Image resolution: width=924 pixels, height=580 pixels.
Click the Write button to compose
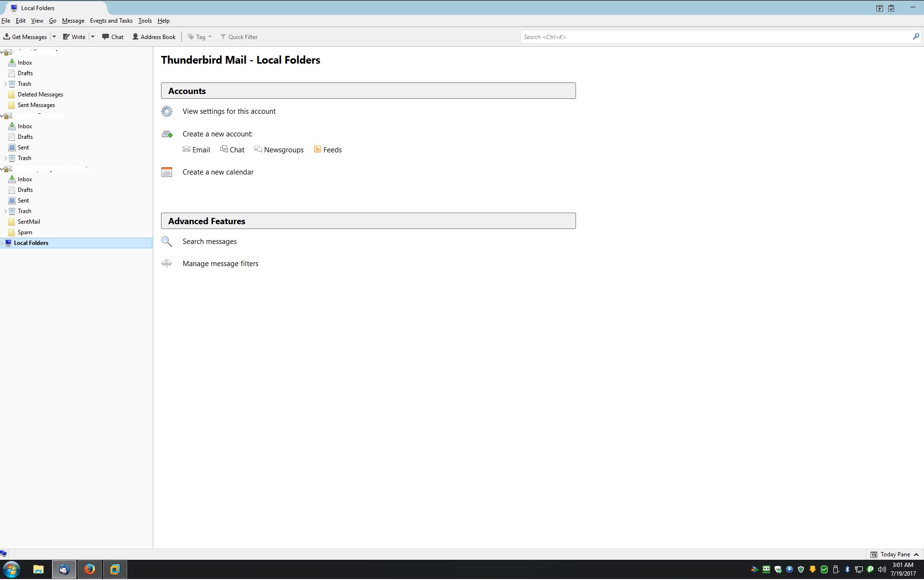tap(74, 37)
